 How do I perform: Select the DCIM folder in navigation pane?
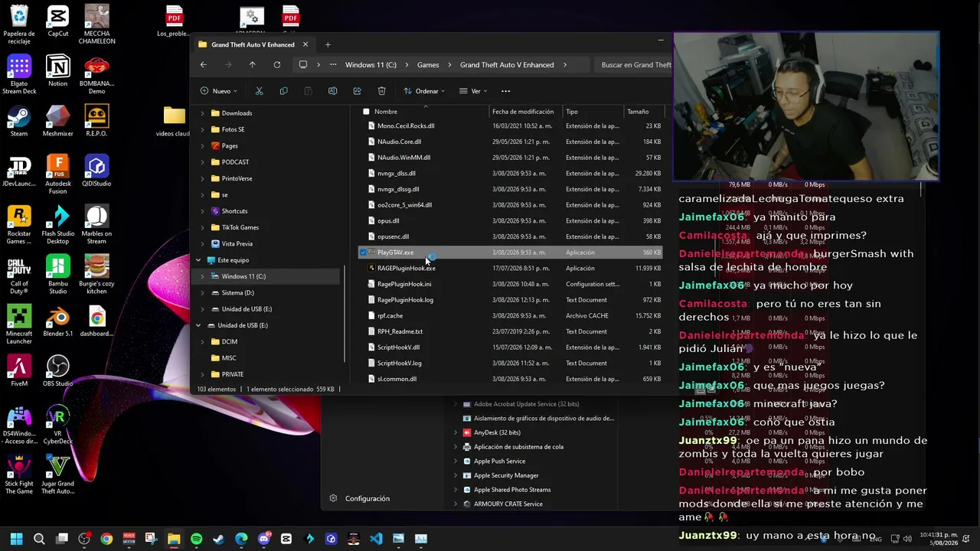(x=230, y=341)
